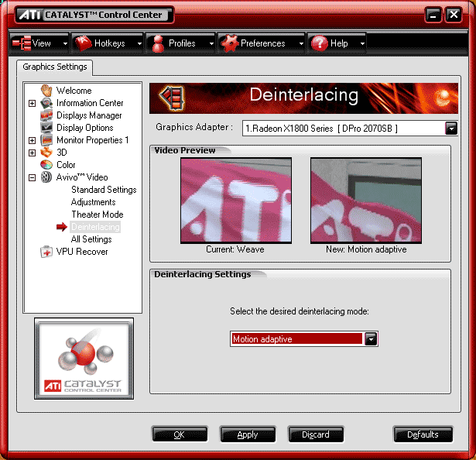Expand the 3D tree node
Viewport: 476px width, 460px height.
33,153
